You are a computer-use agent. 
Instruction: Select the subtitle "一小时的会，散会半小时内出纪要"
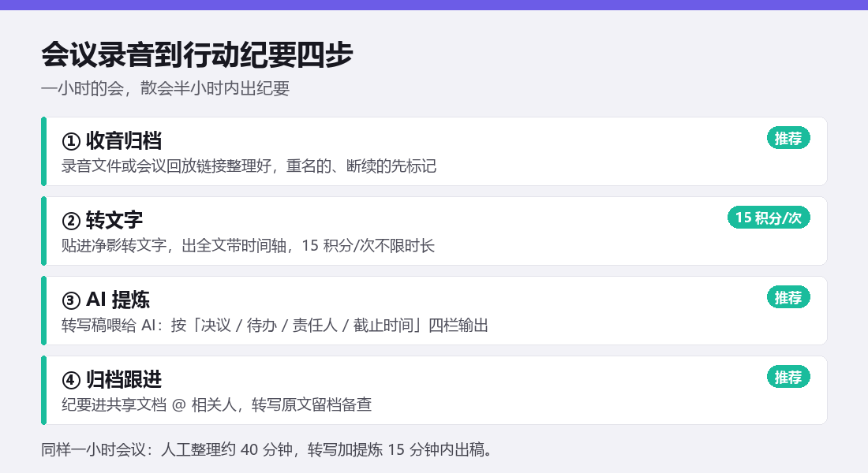pos(165,88)
